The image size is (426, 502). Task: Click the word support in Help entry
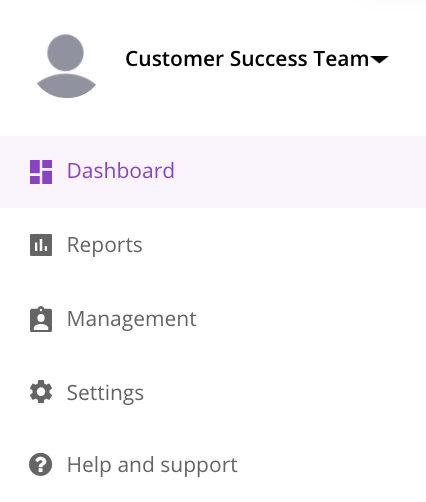click(199, 466)
